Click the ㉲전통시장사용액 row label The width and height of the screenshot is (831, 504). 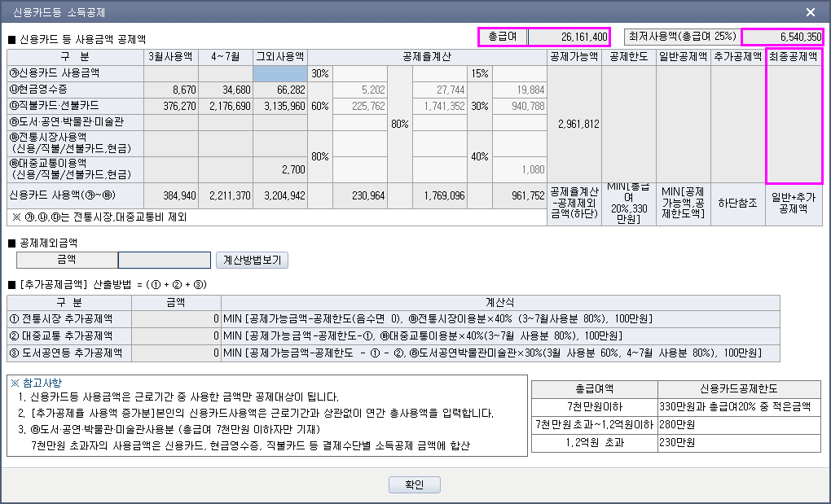75,143
